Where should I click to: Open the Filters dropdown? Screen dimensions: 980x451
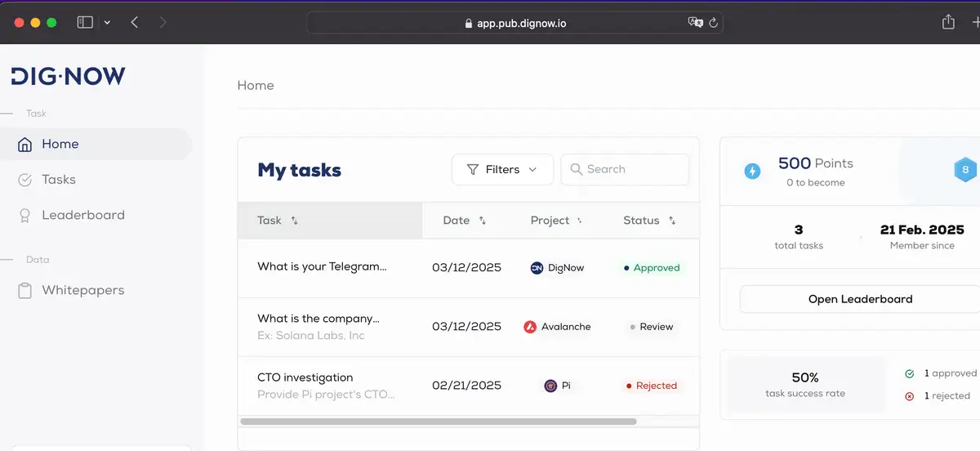502,170
